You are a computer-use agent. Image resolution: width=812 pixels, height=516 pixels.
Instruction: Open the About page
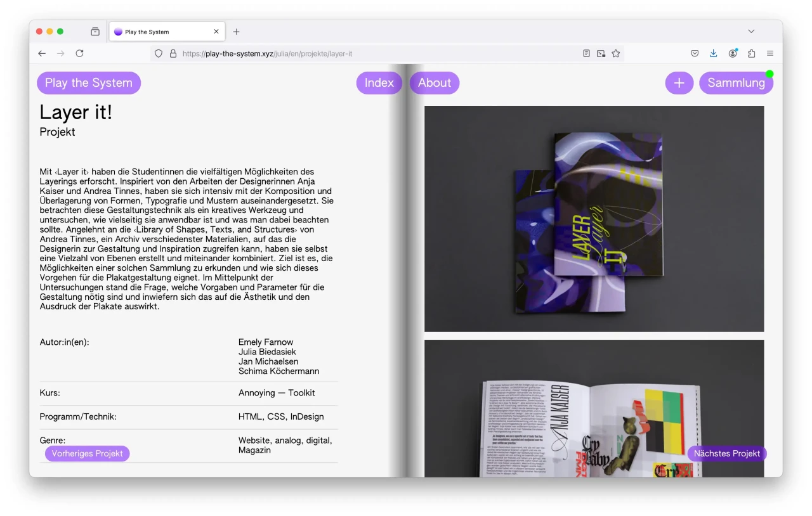coord(434,83)
